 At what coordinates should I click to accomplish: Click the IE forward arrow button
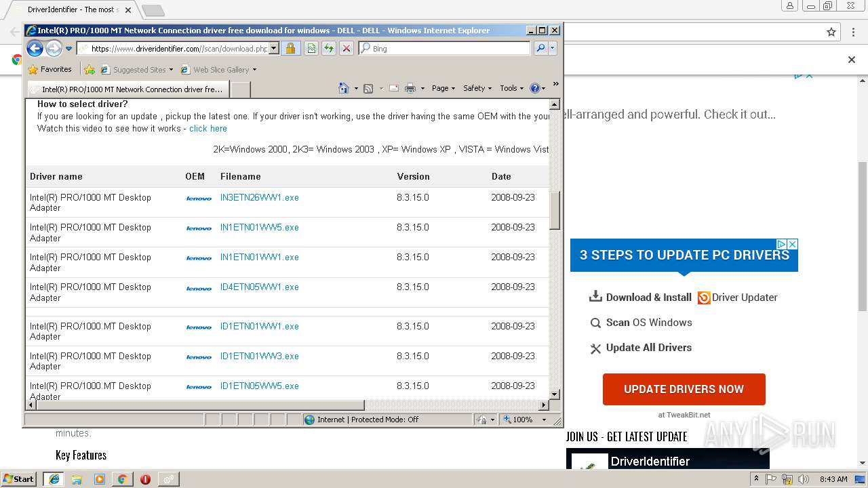(54, 48)
